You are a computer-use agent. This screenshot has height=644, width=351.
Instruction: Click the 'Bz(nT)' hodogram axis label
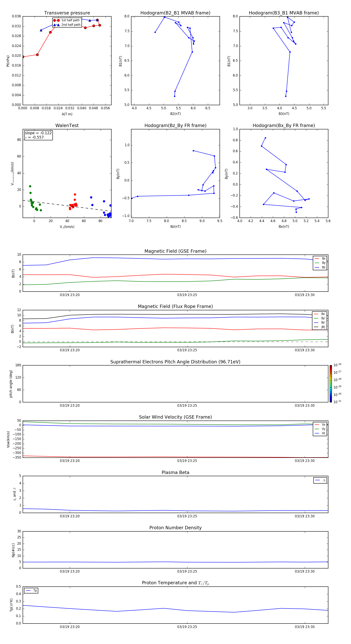click(175, 227)
